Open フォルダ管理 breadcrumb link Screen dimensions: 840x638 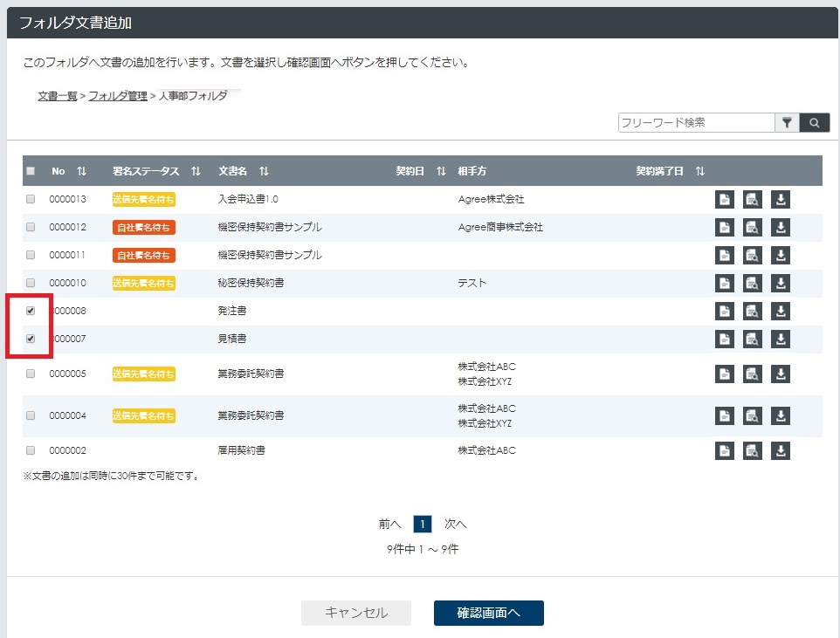(118, 96)
